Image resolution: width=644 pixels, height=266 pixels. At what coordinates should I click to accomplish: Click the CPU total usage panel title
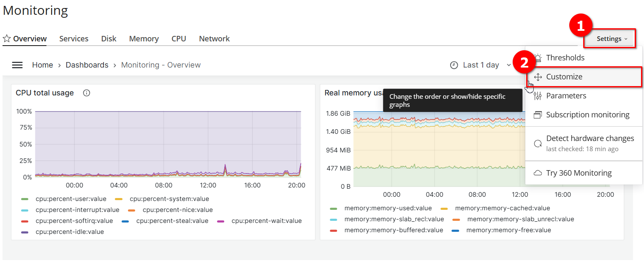coord(45,93)
